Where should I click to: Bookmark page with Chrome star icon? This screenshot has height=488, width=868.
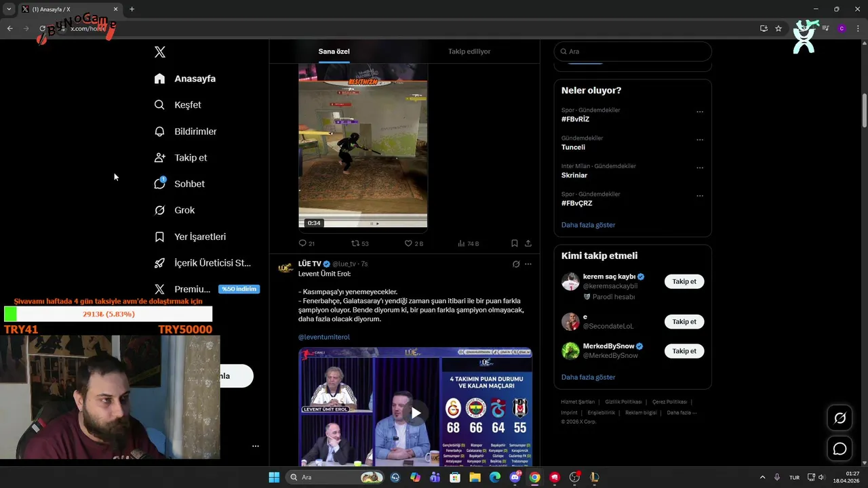(x=778, y=28)
